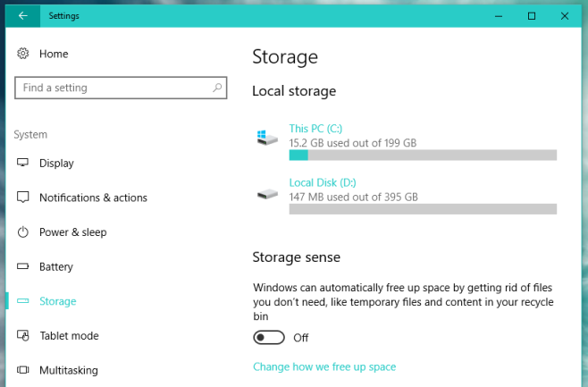This screenshot has height=387, width=588.
Task: Click the Battery icon in sidebar
Action: (x=22, y=266)
